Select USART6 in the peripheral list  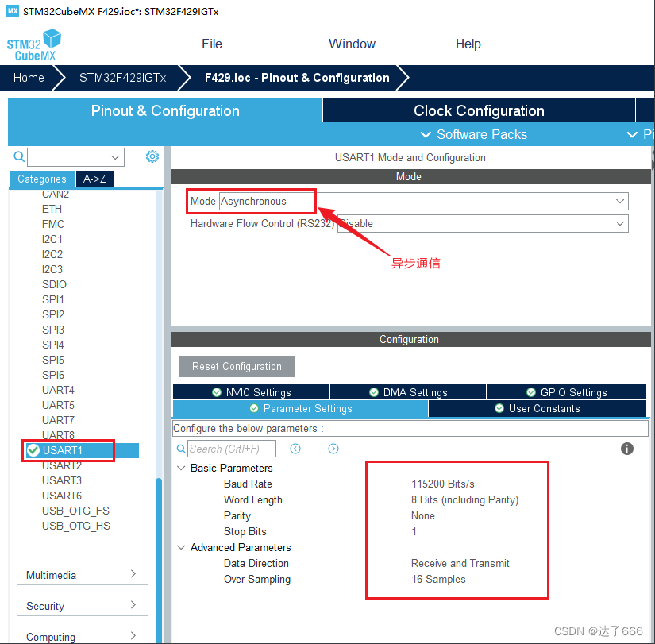62,496
